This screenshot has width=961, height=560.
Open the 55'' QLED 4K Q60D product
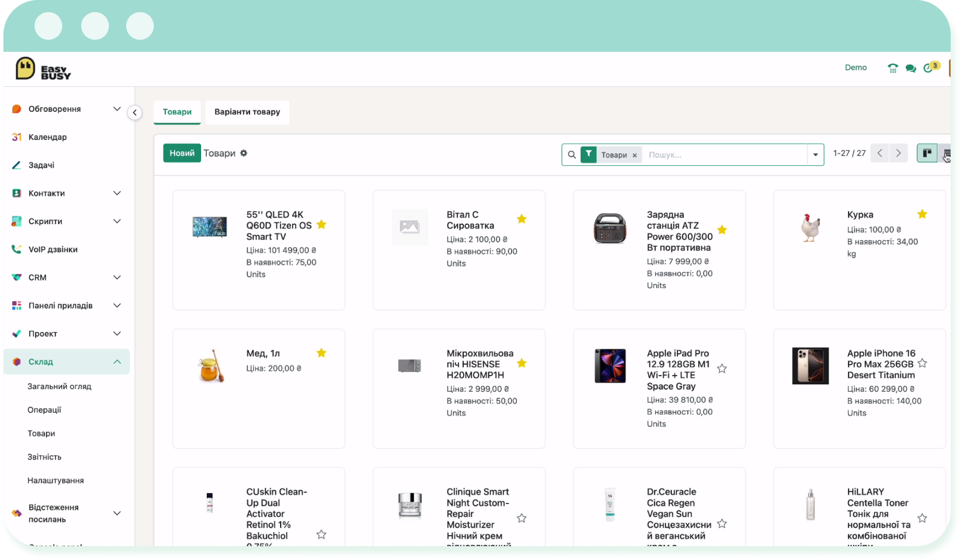click(259, 250)
